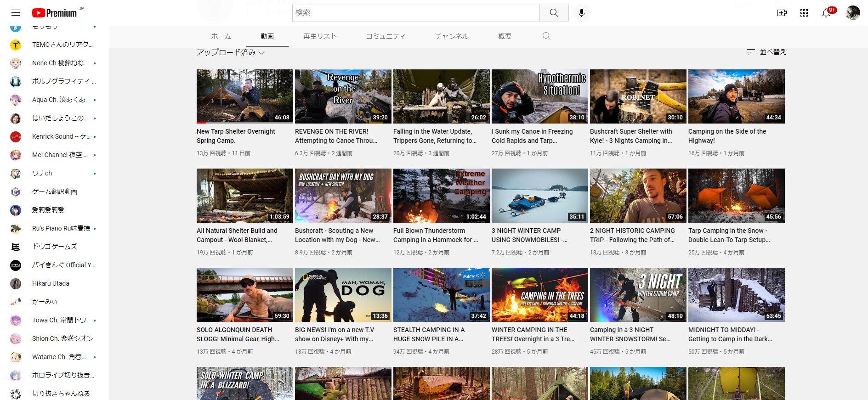Screen dimensions: 868x400
Task: Open ホロライブ切り抜き subscription link
Action: click(55, 375)
